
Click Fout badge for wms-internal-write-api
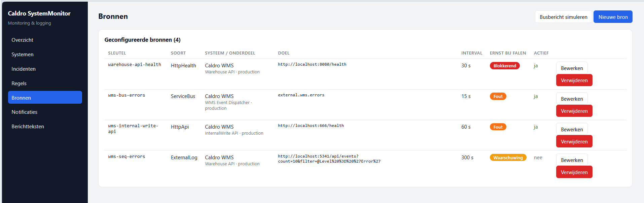point(498,127)
